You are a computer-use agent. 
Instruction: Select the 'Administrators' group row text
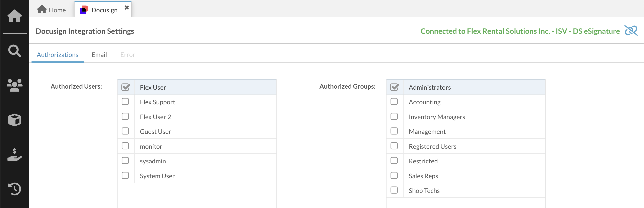tap(430, 88)
